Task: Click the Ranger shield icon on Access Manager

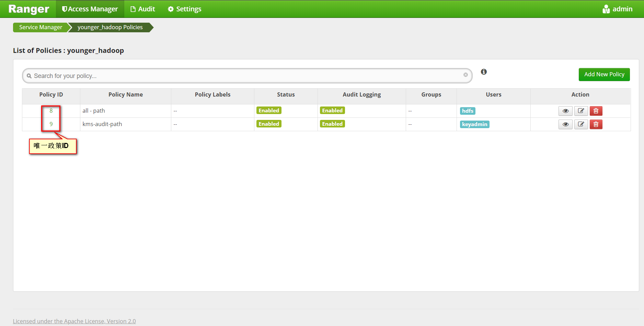Action: (x=64, y=9)
